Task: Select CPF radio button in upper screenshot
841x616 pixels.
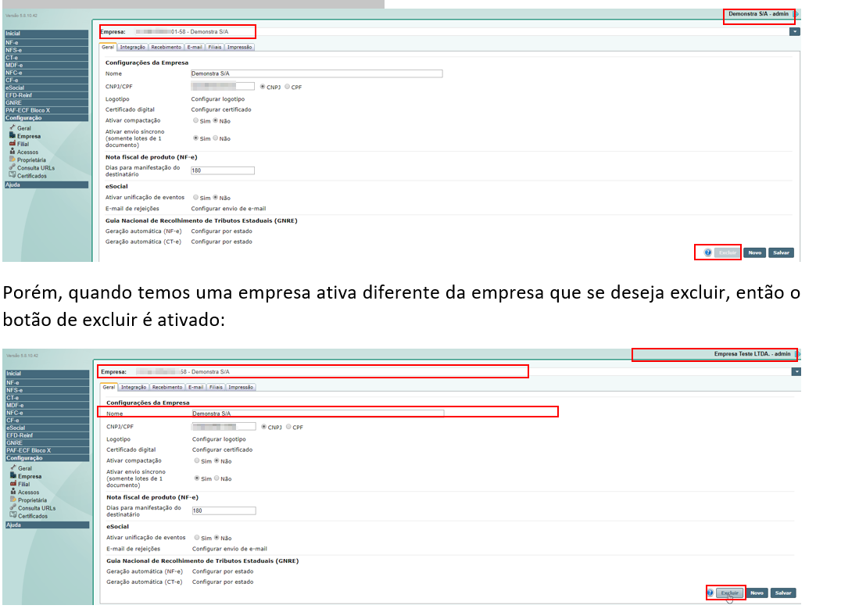Action: coord(288,87)
